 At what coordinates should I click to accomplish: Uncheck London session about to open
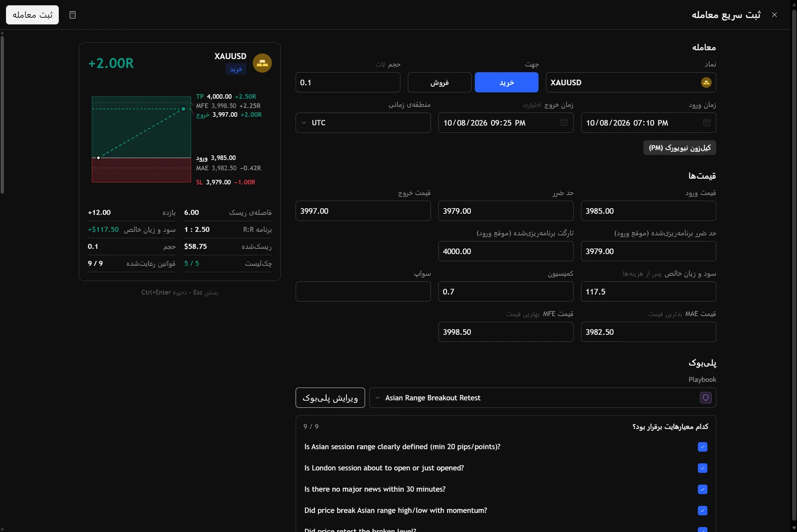click(702, 468)
